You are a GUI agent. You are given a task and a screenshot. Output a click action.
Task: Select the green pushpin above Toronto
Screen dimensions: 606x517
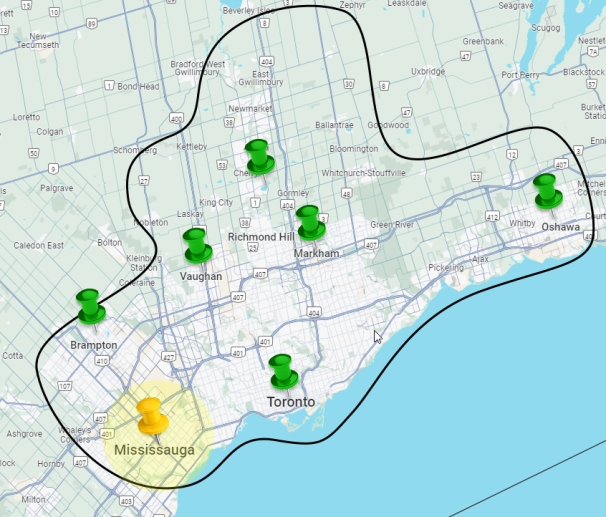tap(284, 371)
